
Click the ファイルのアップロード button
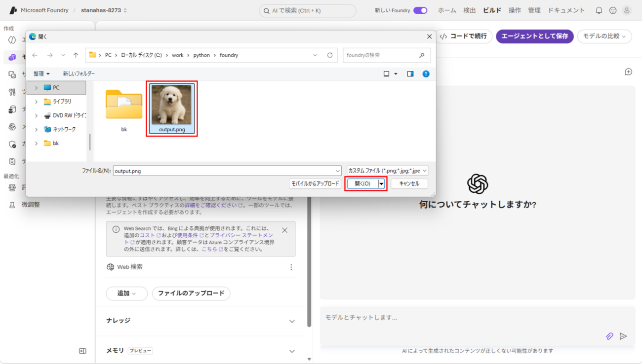coord(191,293)
